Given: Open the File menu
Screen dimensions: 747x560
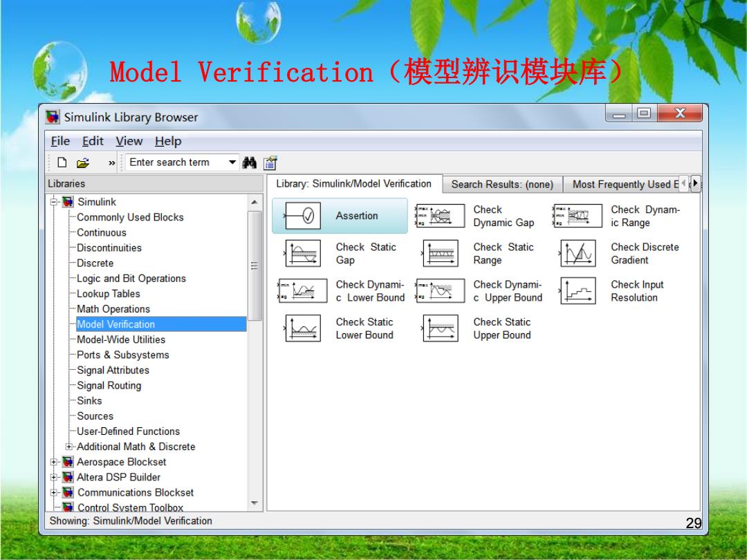Looking at the screenshot, I should click(60, 142).
